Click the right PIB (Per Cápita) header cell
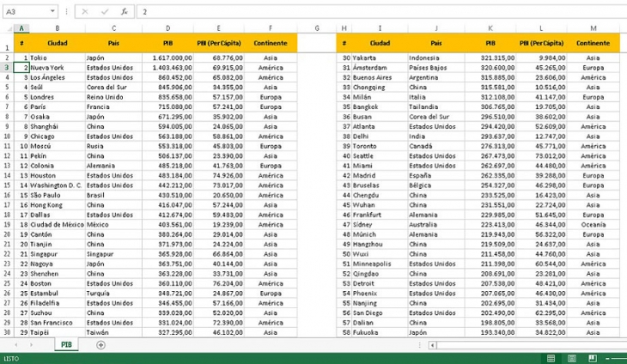Screen dimensions: 627x364 [541, 43]
